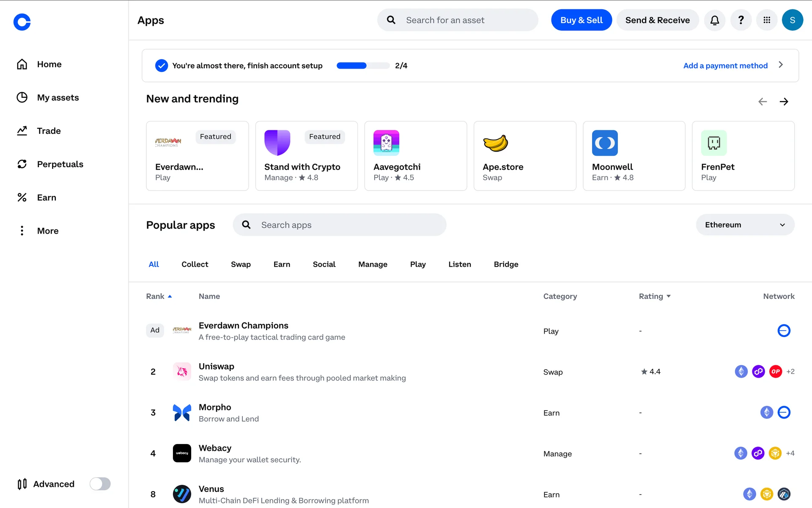Expand the account setup chevron

781,65
